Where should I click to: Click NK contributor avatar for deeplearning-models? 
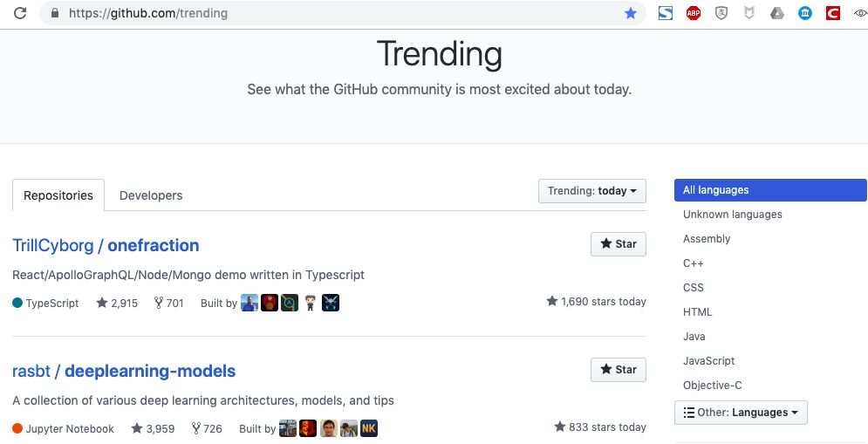[x=369, y=428]
